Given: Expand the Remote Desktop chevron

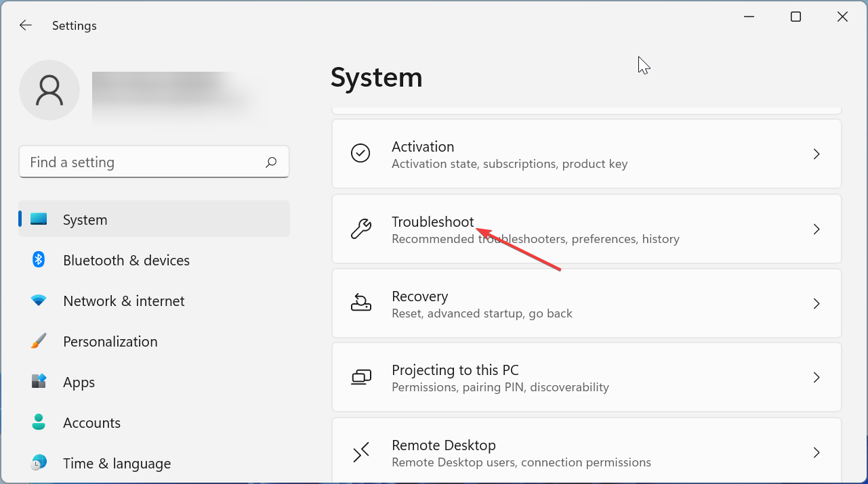Looking at the screenshot, I should pos(817,452).
